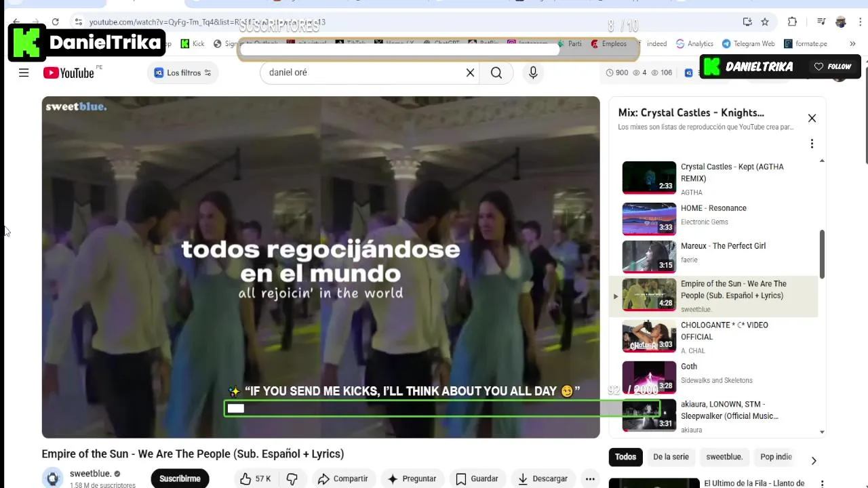
Task: Click the playlist scroll-down arrow
Action: (x=822, y=432)
